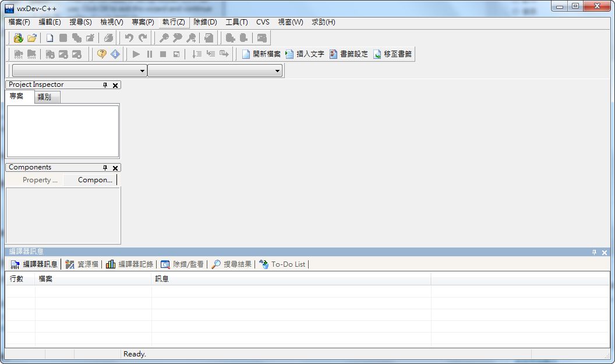Select the Compon... tab in Components panel
Viewport: 615px width, 364px height.
click(90, 180)
